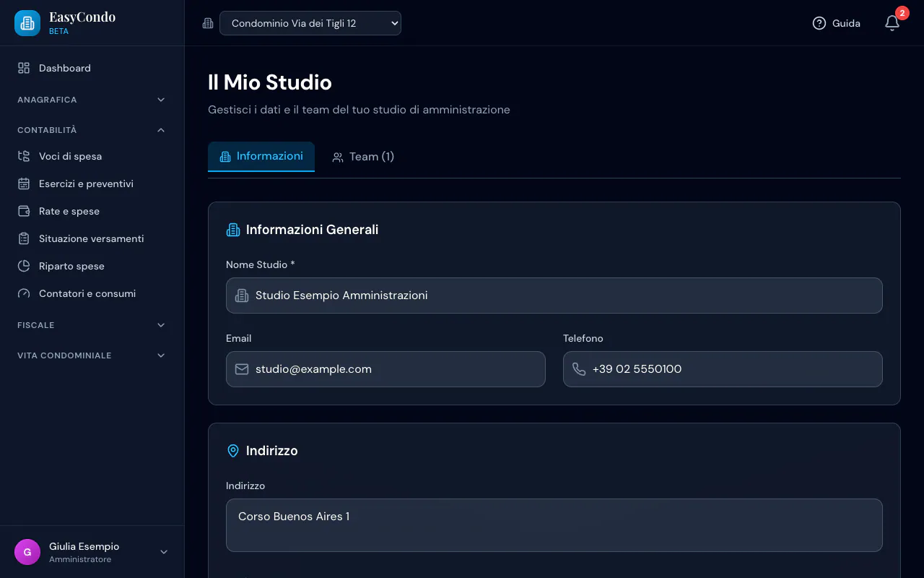Open Contatori e consumi page
Viewport: 924px width, 578px height.
pyautogui.click(x=92, y=293)
